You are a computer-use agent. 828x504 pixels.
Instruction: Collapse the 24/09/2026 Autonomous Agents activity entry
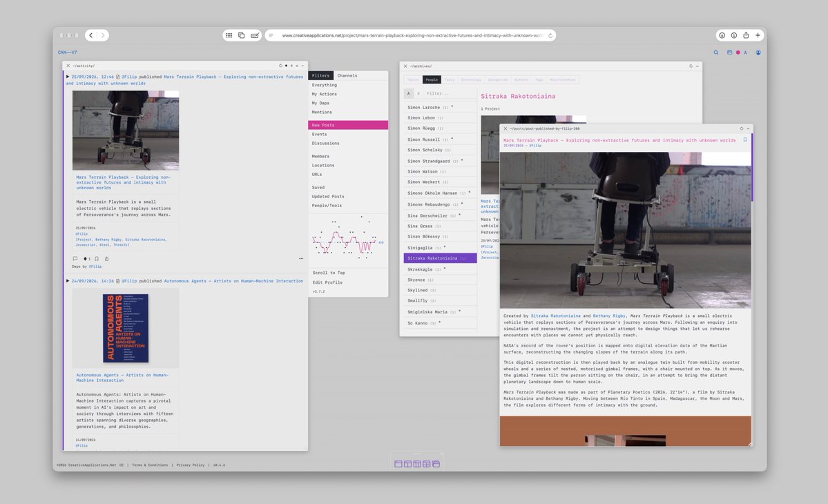pyautogui.click(x=68, y=281)
